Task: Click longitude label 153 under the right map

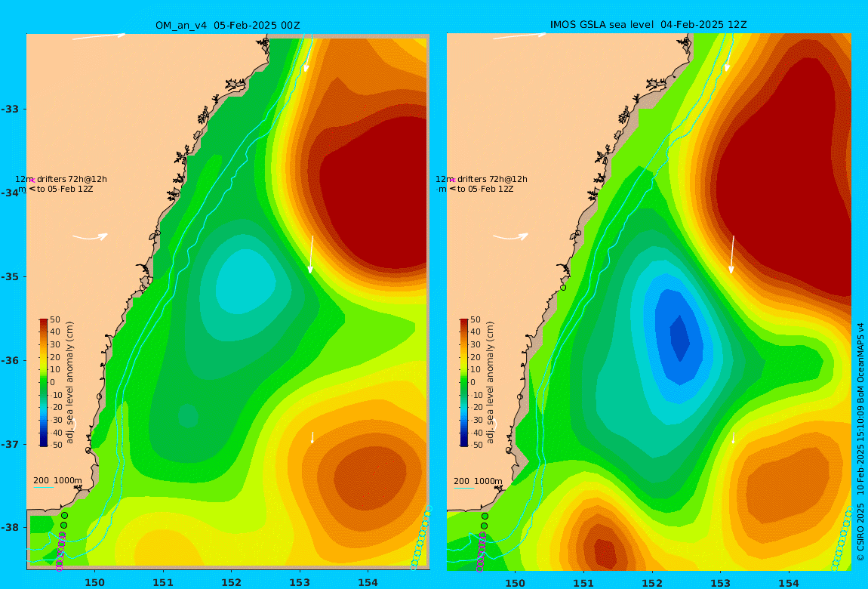Action: [720, 583]
